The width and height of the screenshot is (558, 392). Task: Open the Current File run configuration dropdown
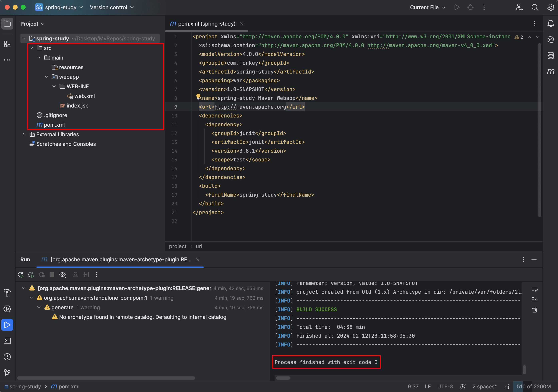[x=428, y=7]
